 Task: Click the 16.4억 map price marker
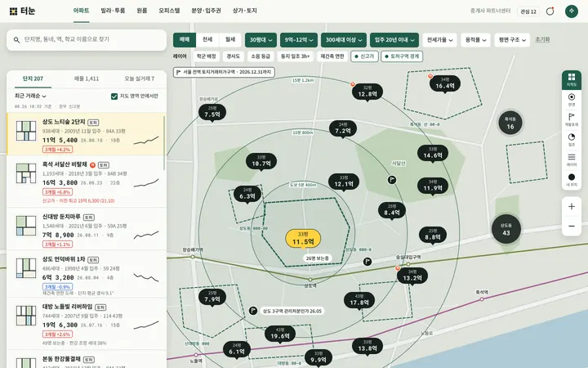click(445, 83)
